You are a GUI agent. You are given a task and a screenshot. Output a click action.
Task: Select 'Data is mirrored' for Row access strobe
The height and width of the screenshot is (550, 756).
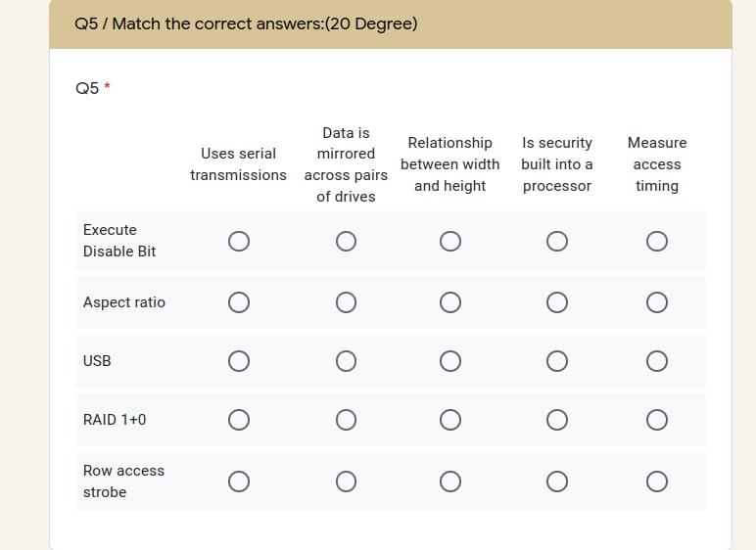(x=346, y=481)
